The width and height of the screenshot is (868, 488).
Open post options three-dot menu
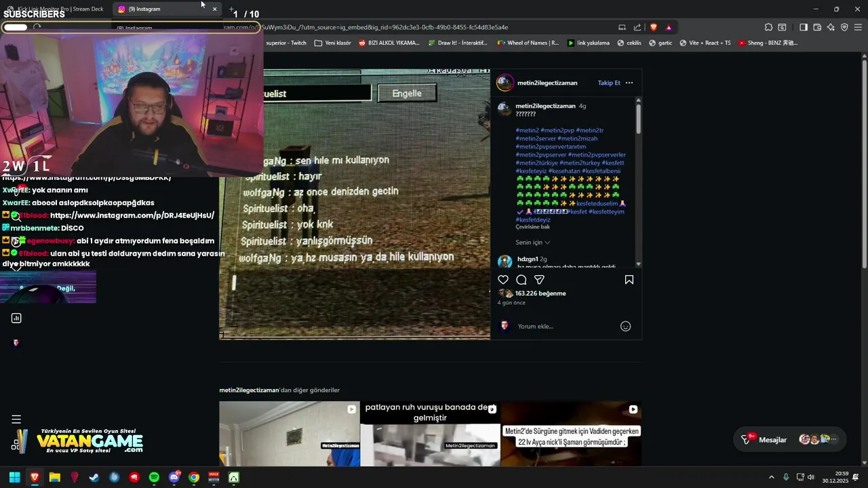[629, 83]
